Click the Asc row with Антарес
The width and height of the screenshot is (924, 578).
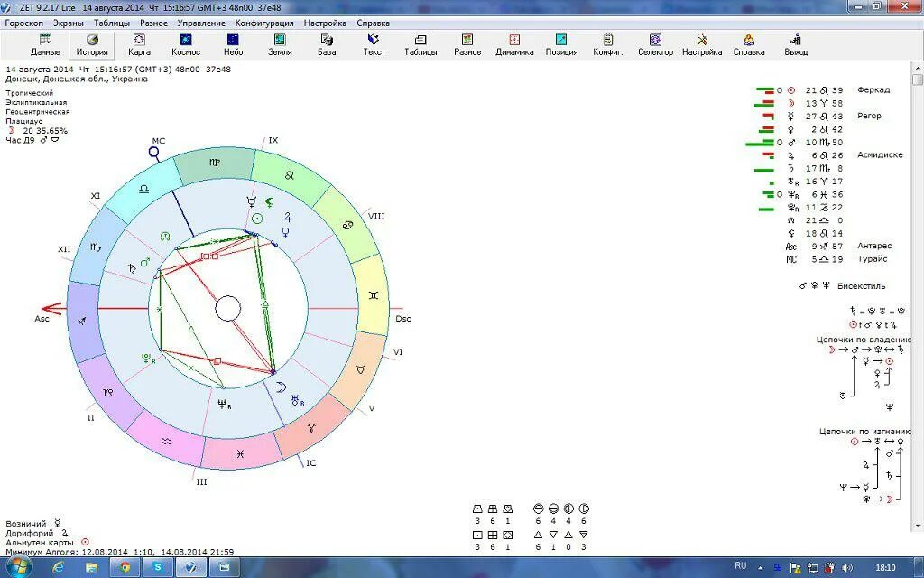839,246
